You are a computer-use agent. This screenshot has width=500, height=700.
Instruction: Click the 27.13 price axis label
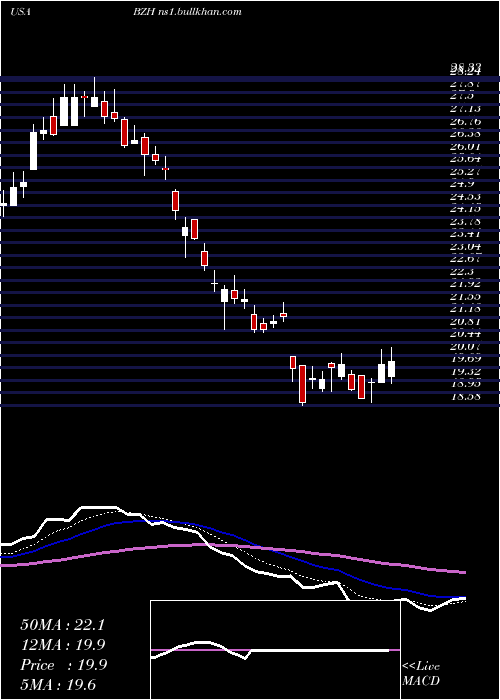pos(465,109)
